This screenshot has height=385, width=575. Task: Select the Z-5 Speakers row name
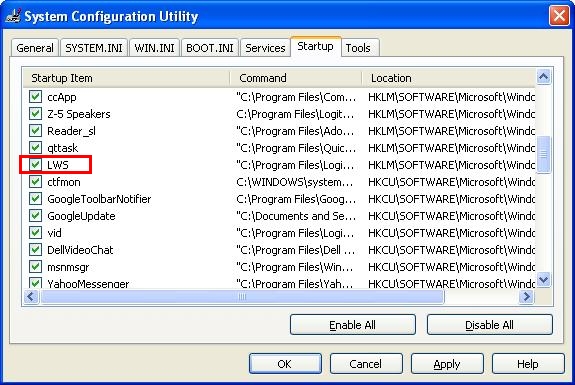click(78, 114)
